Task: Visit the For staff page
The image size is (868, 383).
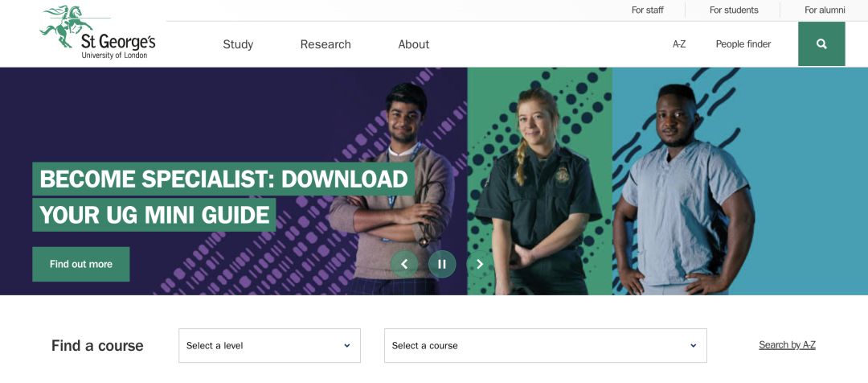Action: tap(648, 10)
